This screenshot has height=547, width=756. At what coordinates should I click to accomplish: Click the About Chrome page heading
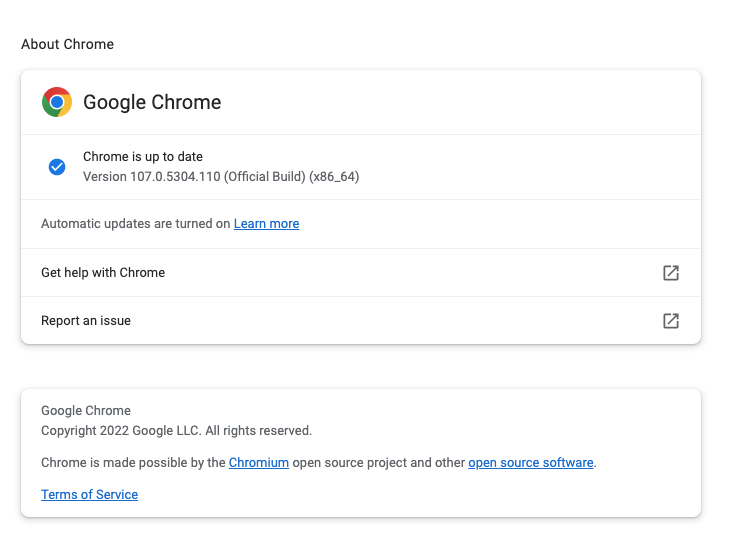pyautogui.click(x=67, y=44)
